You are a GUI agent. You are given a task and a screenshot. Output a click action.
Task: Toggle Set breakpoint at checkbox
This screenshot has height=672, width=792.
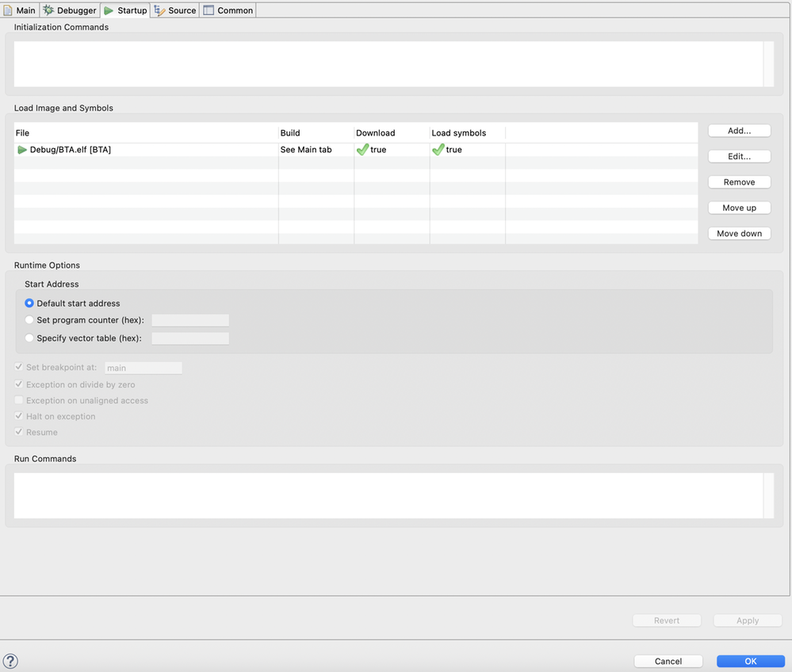click(19, 367)
